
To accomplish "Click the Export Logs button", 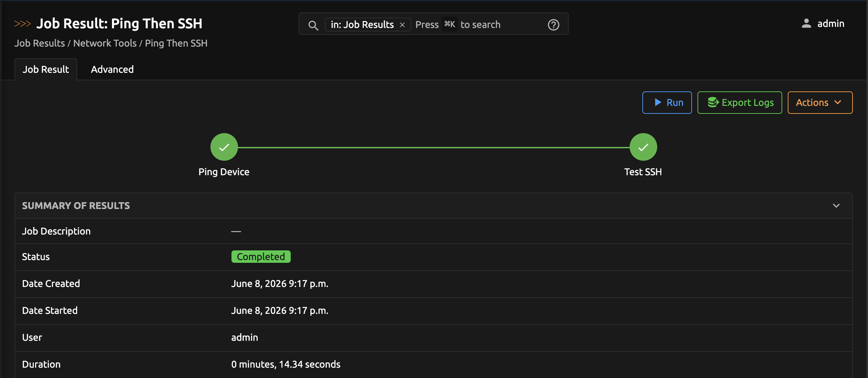I will click(740, 102).
